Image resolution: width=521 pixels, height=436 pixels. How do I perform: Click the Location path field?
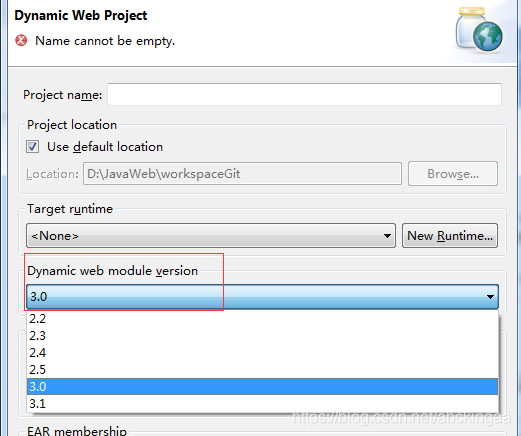point(242,174)
